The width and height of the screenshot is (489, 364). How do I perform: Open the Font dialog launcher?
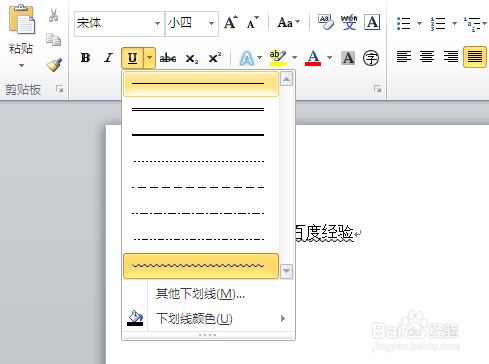tap(377, 89)
